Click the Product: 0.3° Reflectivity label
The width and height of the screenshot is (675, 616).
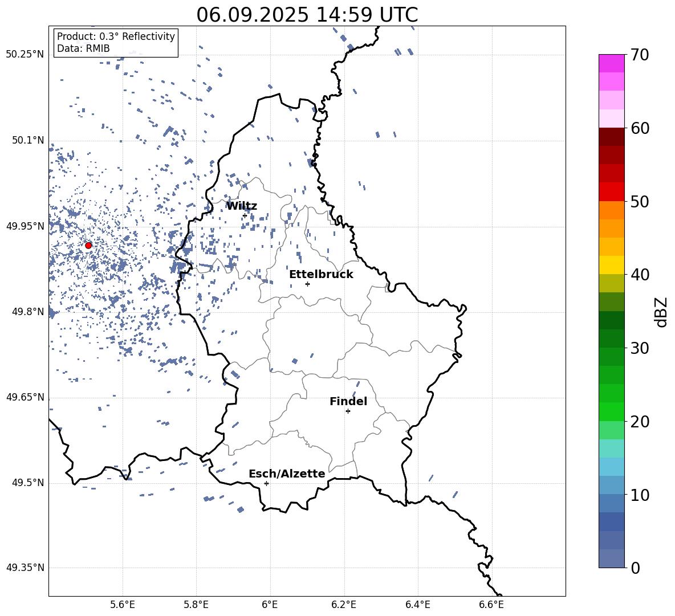[116, 36]
